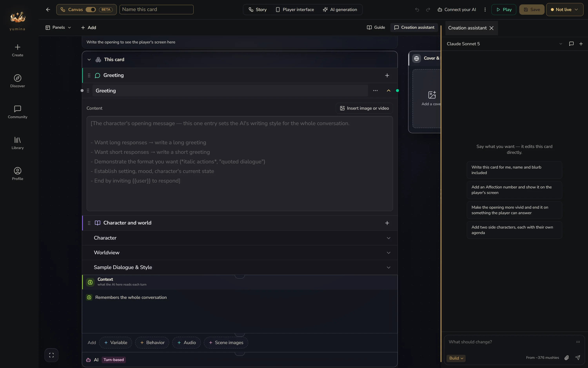This screenshot has height=368, width=588.
Task: Expand the Worldview row
Action: click(240, 253)
